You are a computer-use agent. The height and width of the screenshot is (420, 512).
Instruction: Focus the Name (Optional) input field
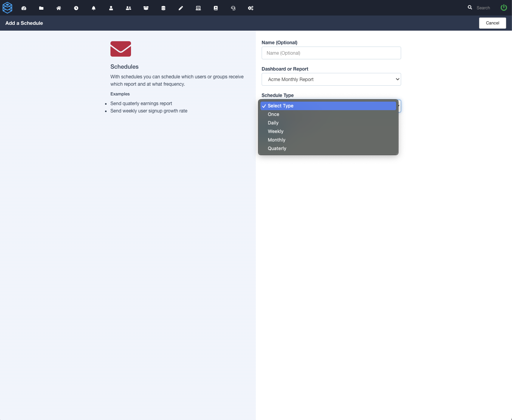pyautogui.click(x=331, y=53)
